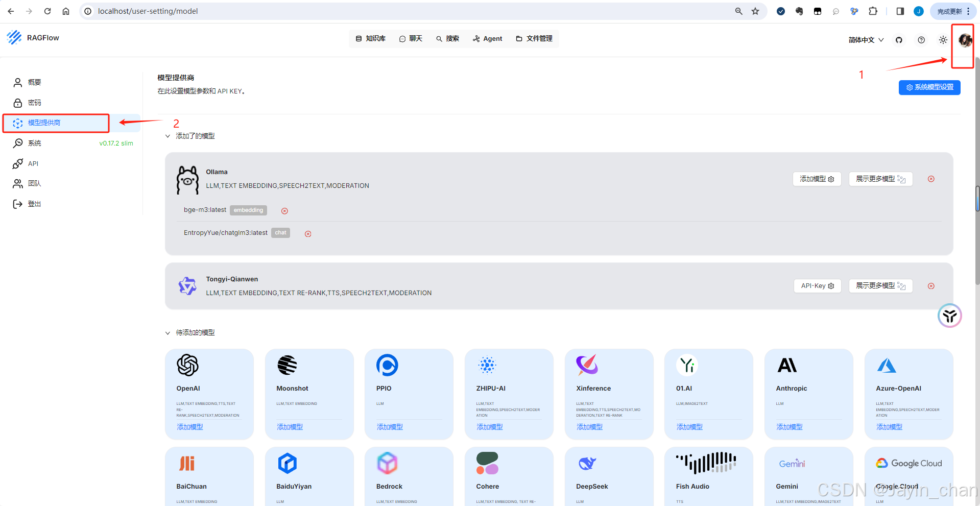
Task: Open the GitHub icon in header
Action: pos(899,40)
